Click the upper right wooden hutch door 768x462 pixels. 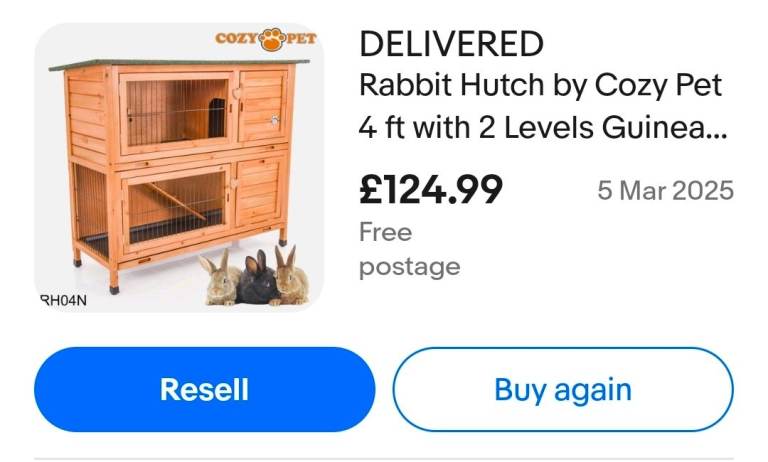click(263, 106)
